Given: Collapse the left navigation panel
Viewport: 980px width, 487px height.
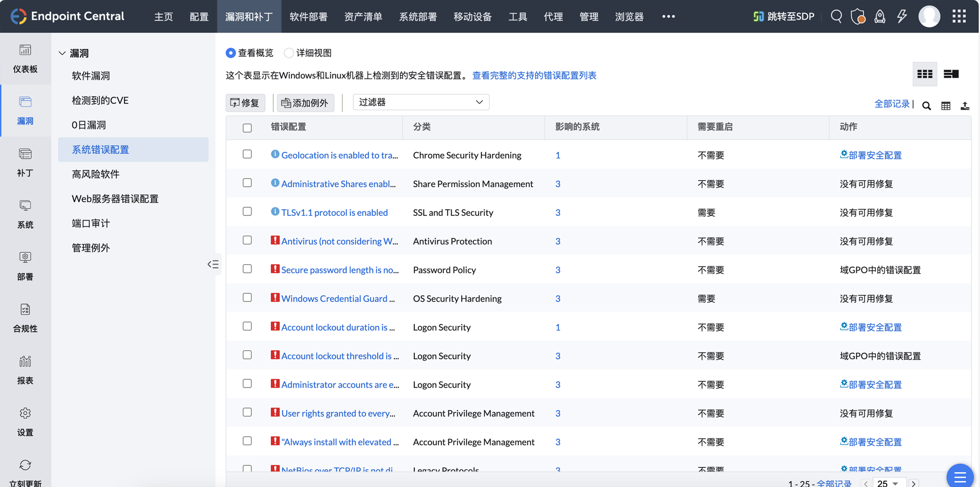Looking at the screenshot, I should [x=213, y=264].
